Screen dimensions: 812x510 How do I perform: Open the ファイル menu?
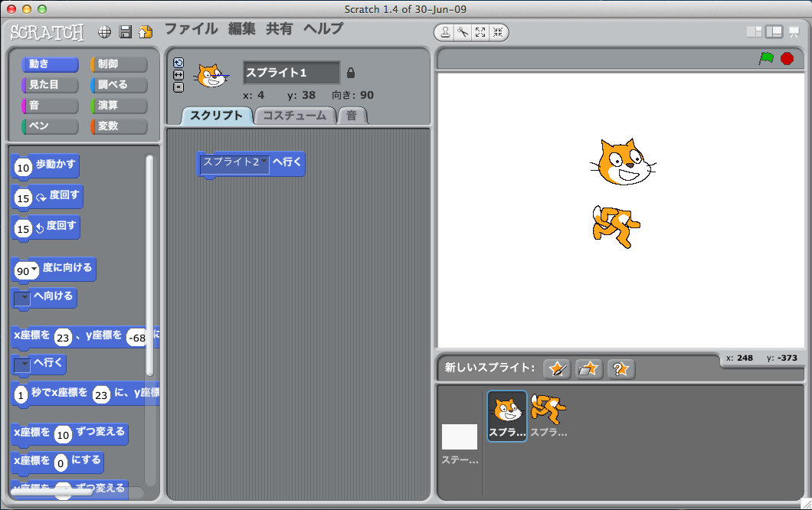[x=191, y=28]
